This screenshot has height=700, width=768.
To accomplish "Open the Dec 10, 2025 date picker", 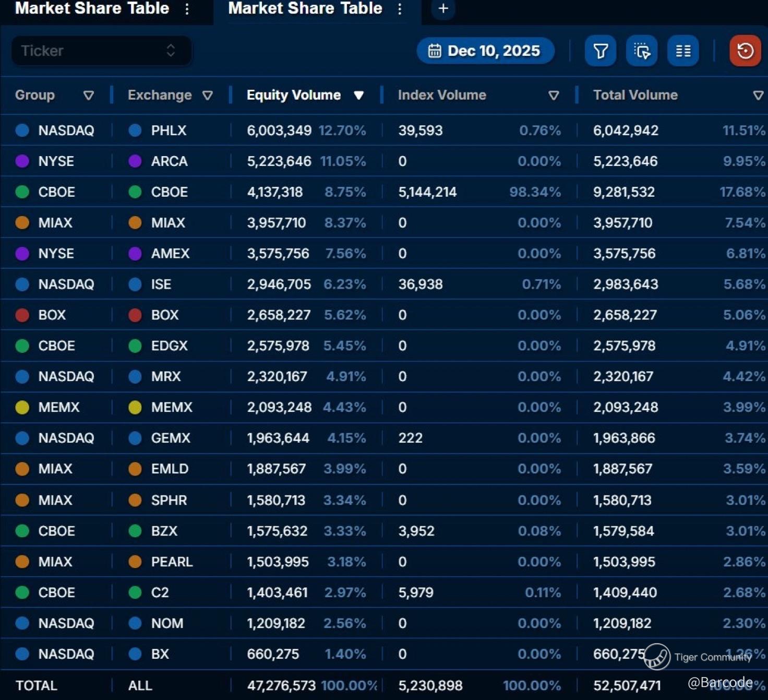I will 485,51.
